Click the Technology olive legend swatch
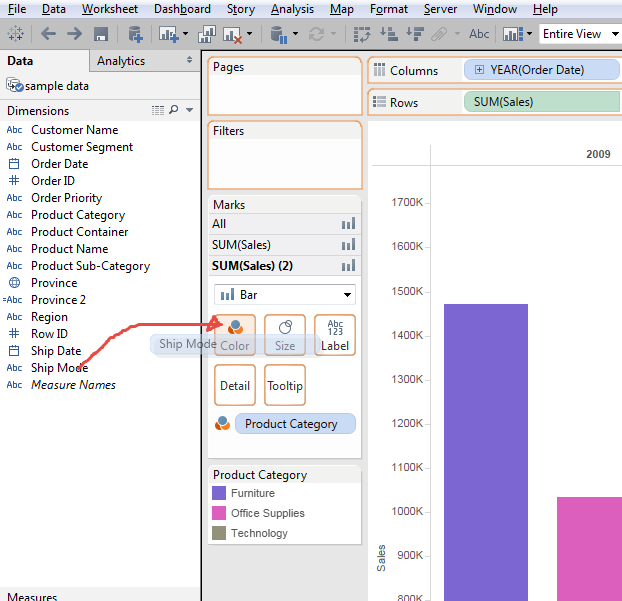Screen dimensions: 622x601 tap(219, 533)
